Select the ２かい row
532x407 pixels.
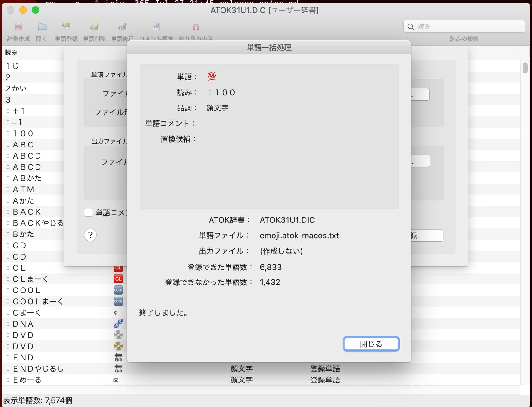click(x=33, y=88)
